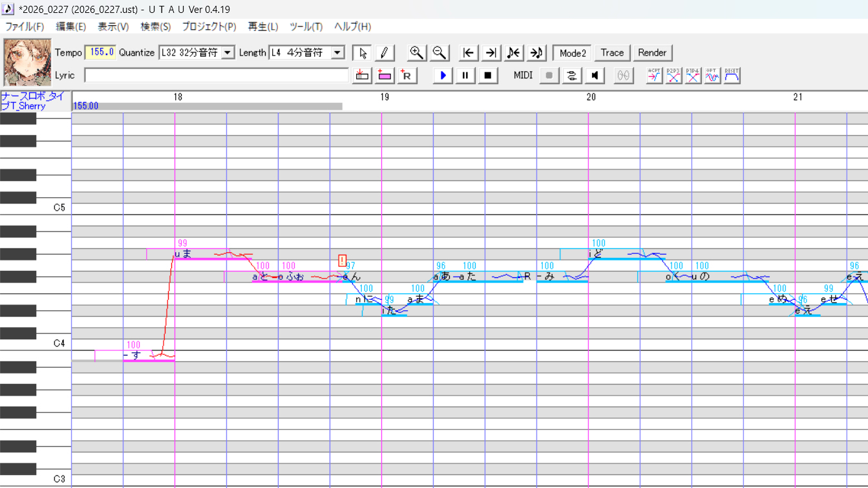
Task: Select the arrow pointer tool
Action: click(363, 53)
